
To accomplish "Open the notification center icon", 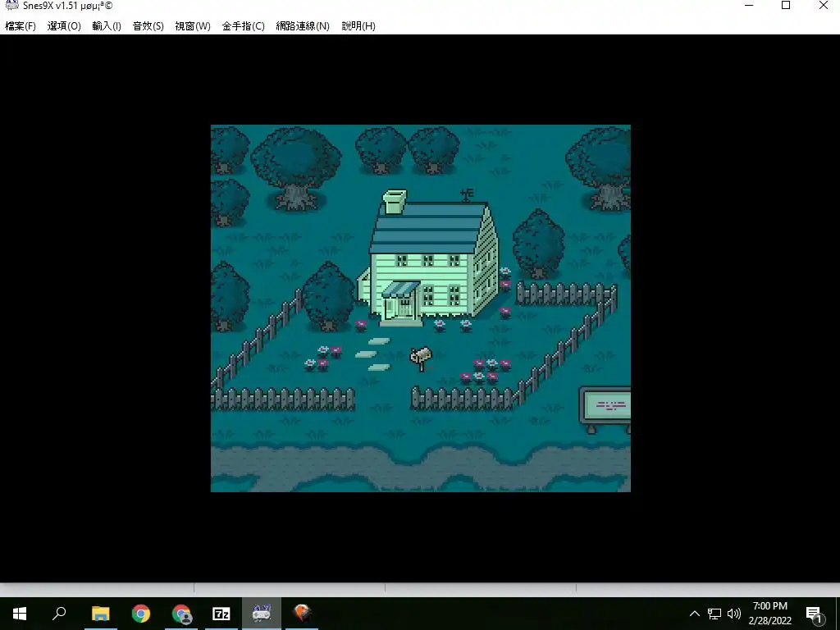I will coord(815,614).
